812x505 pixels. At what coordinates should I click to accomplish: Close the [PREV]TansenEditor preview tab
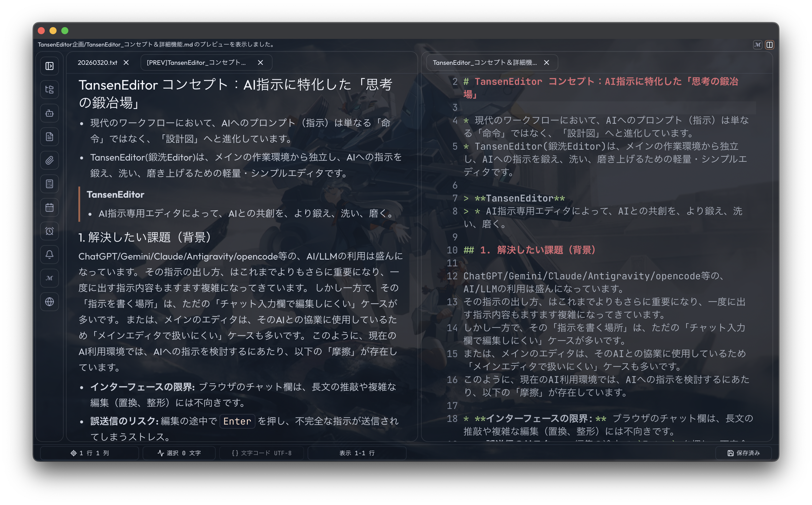pos(261,63)
